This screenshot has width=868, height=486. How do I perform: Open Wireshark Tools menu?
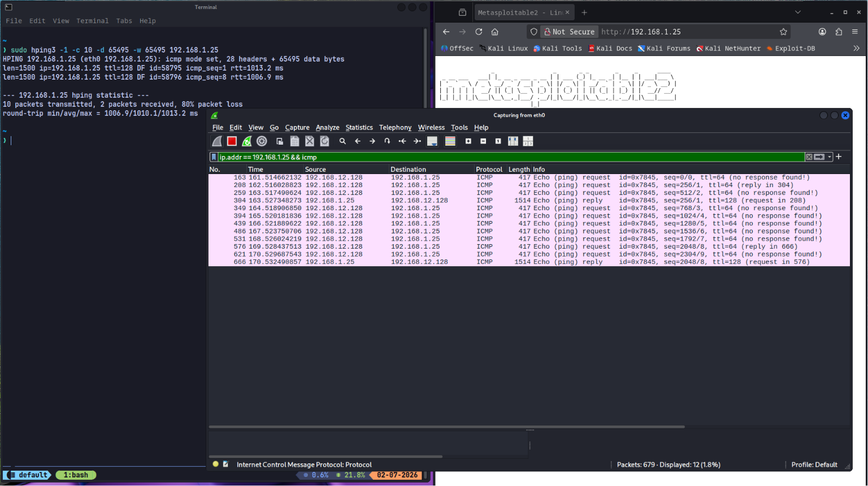click(459, 128)
